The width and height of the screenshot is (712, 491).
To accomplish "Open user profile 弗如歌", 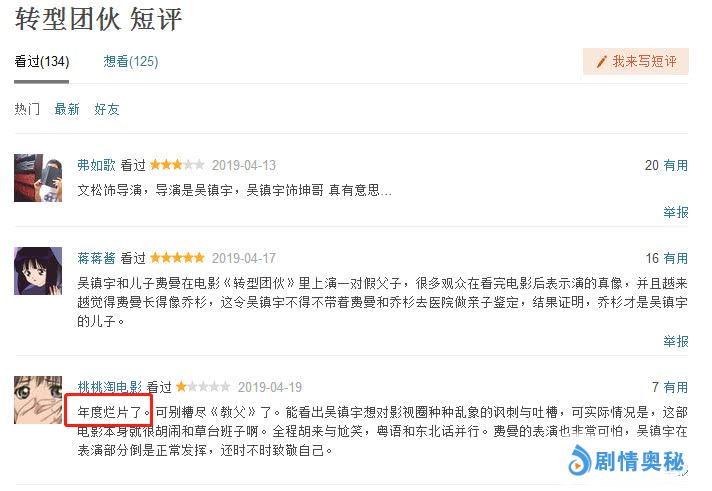I will point(96,165).
